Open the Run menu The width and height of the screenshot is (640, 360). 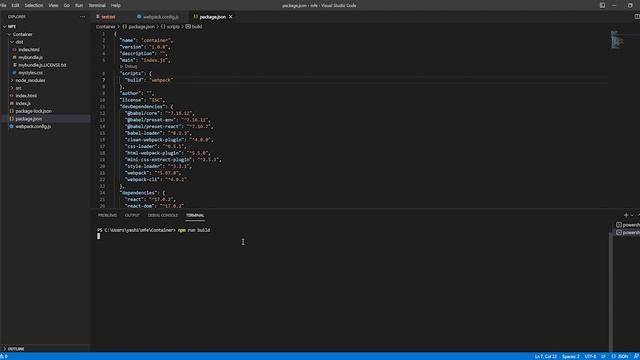tap(79, 5)
